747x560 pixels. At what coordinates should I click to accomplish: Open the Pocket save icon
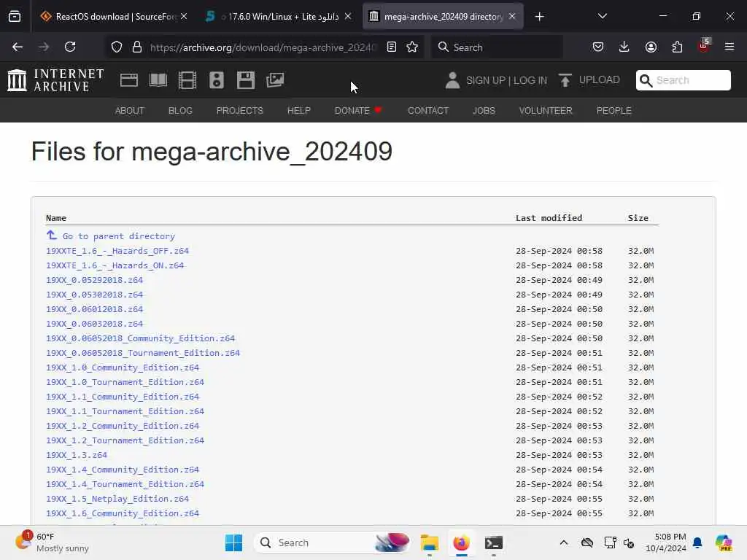tap(598, 47)
